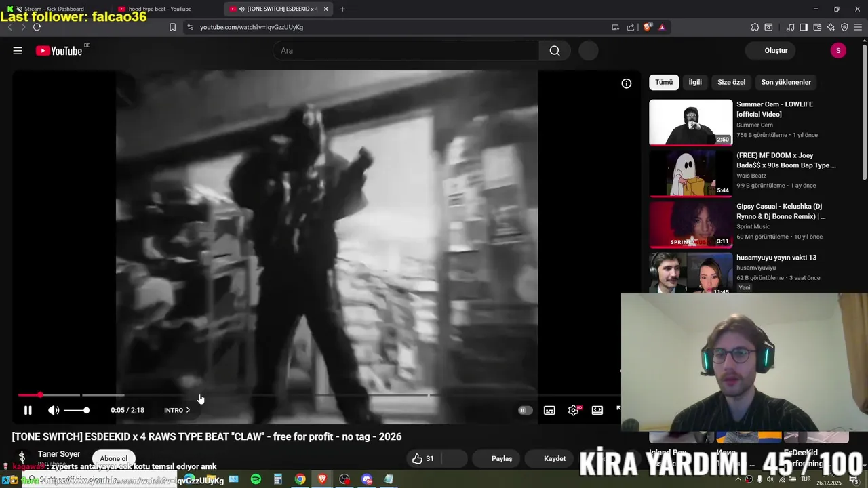The image size is (868, 488).
Task: Bookmark this page in the address bar
Action: click(172, 27)
